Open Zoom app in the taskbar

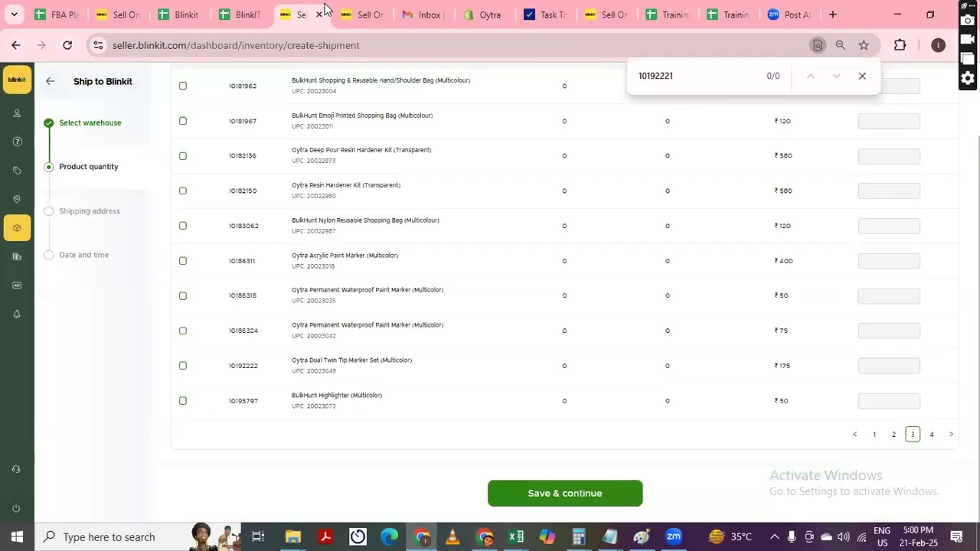click(x=674, y=536)
